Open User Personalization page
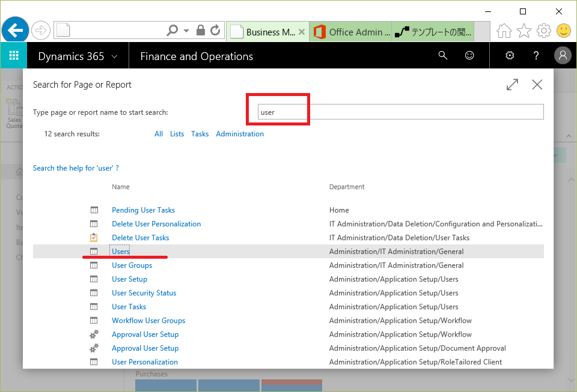This screenshot has width=577, height=392. coord(145,362)
